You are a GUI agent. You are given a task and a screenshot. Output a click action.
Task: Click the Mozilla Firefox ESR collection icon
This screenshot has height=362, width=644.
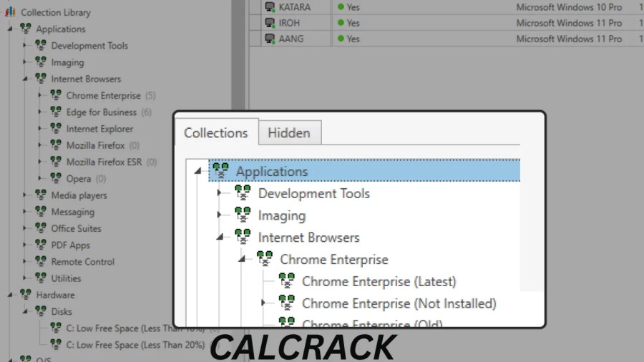point(56,161)
